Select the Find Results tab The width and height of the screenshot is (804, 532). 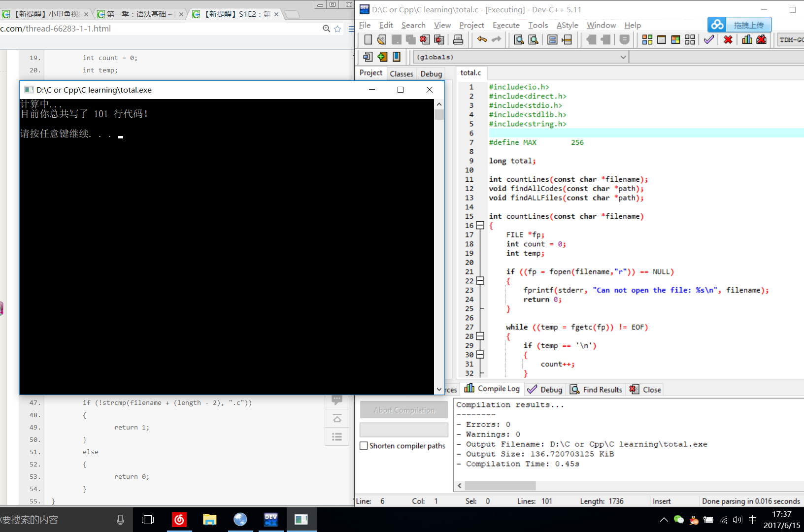click(x=596, y=390)
